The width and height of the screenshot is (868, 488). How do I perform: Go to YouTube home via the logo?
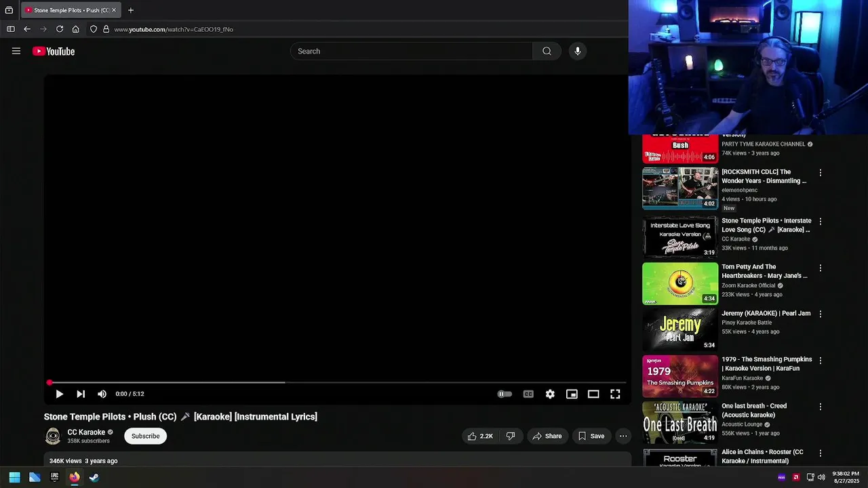[54, 52]
